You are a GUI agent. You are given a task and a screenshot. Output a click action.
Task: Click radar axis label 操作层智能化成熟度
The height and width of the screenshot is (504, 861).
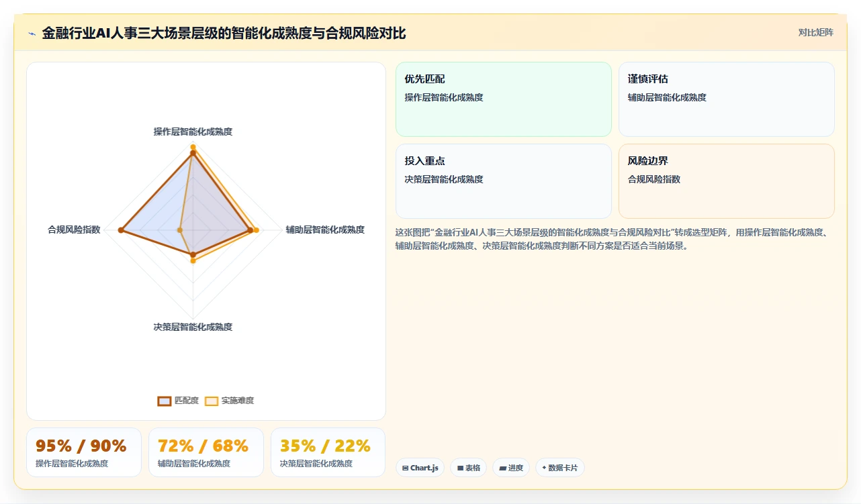click(x=193, y=132)
